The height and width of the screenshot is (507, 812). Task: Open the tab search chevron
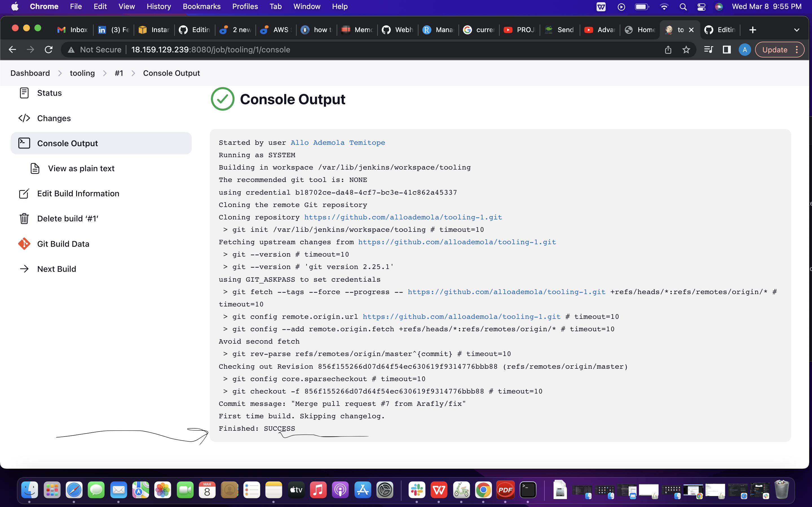point(797,30)
